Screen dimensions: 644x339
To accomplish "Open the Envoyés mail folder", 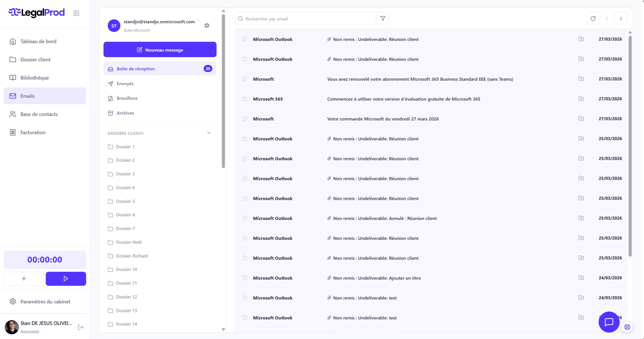I will pyautogui.click(x=125, y=84).
